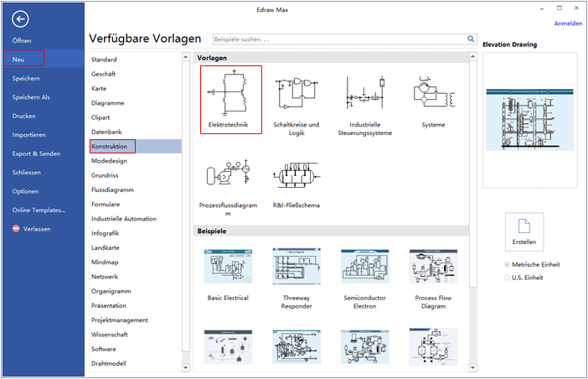Viewport: 588px width, 379px height.
Task: Select the Diagramme category
Action: (107, 103)
